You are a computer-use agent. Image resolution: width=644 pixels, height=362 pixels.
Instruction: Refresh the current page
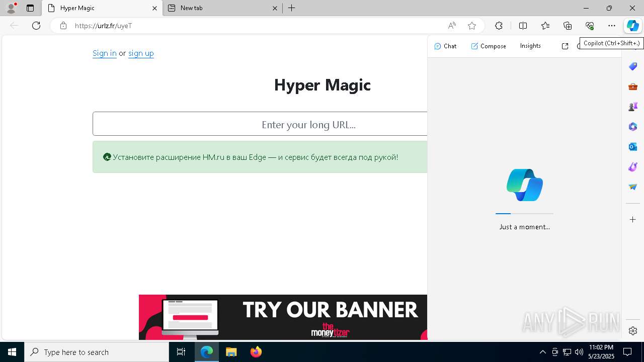36,26
